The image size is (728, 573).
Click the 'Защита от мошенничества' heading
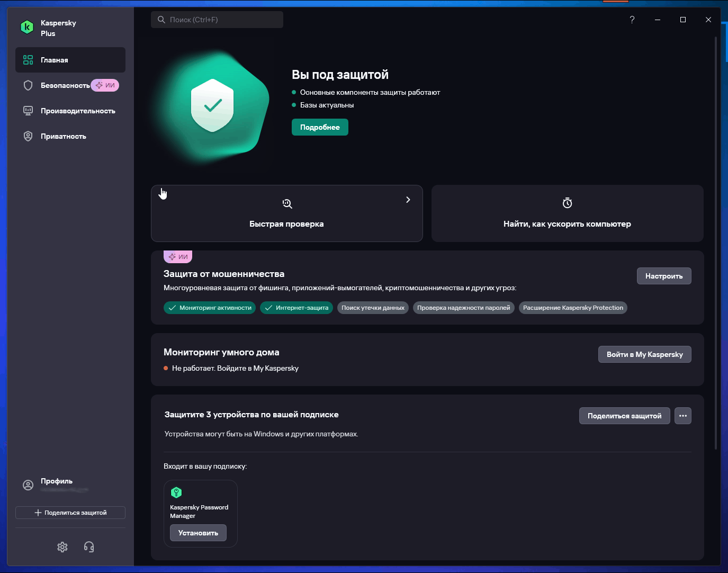coord(224,274)
